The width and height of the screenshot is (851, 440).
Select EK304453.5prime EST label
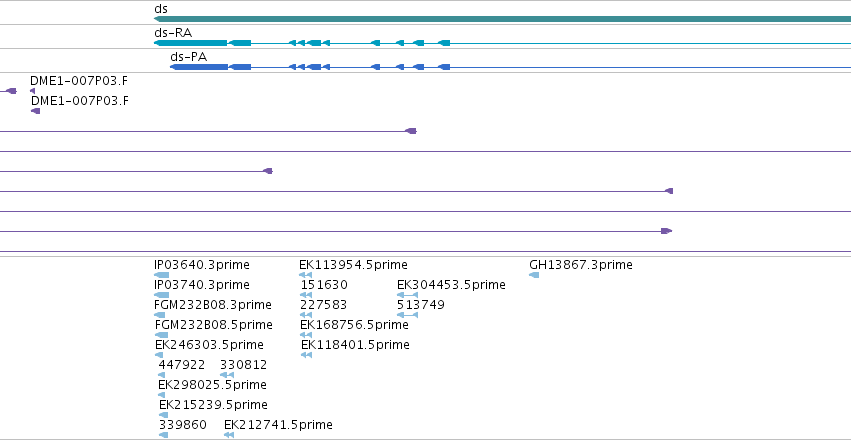(452, 285)
